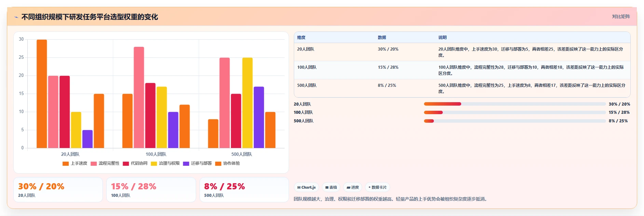Click the 进度 tag chip
Viewport: 644px width, 216px height.
coord(353,187)
